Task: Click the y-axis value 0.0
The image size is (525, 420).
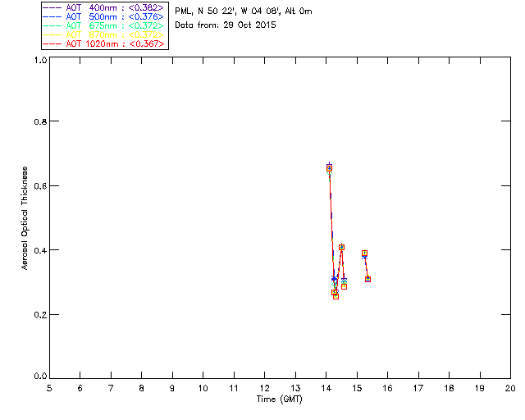Action: pyautogui.click(x=40, y=377)
